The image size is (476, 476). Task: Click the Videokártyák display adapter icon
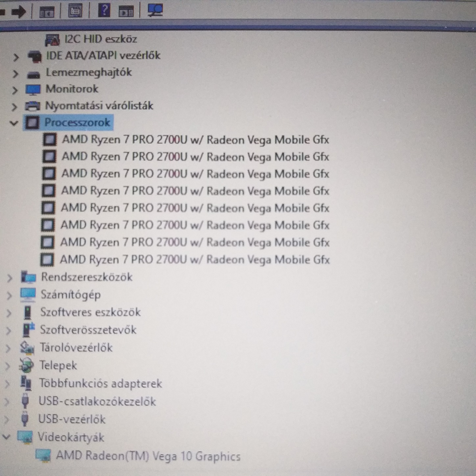coord(25,437)
